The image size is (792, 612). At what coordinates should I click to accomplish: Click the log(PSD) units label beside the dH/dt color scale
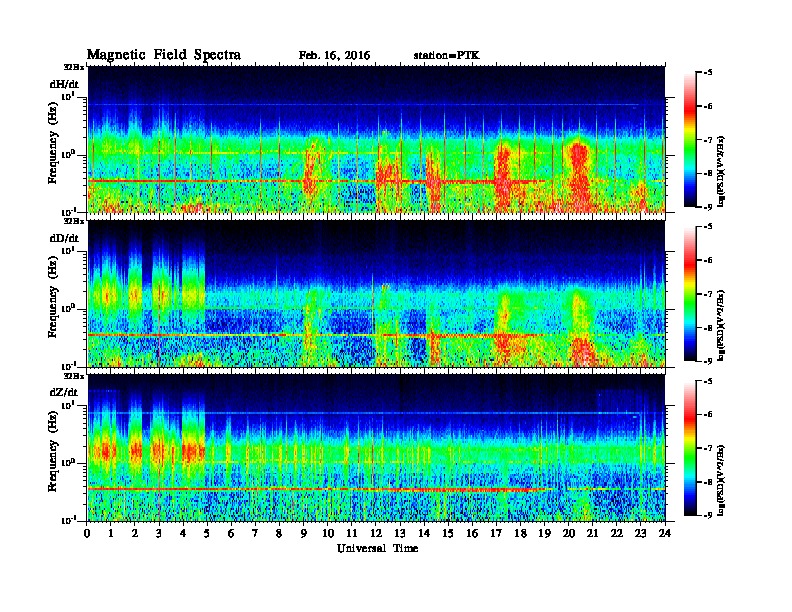722,171
